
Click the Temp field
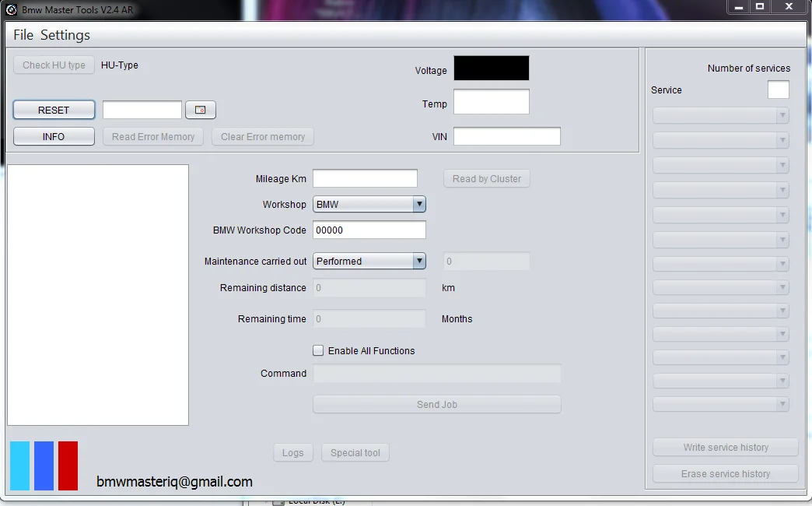491,102
